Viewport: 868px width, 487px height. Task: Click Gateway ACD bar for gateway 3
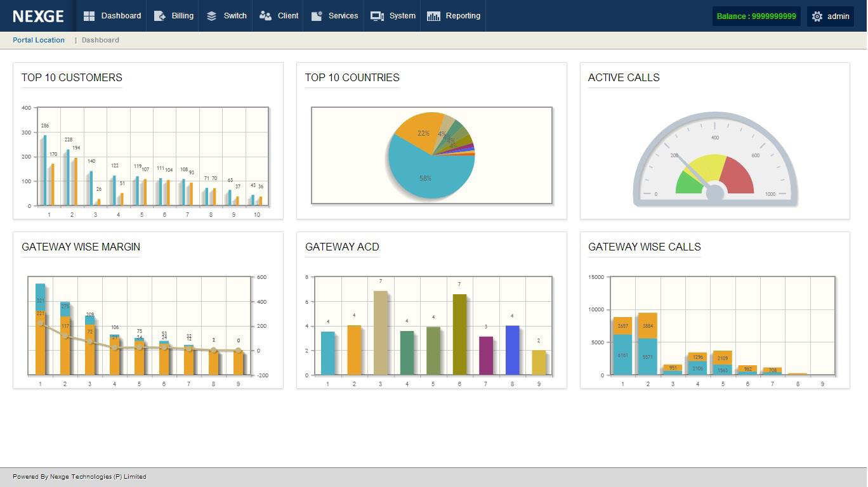[x=380, y=333]
